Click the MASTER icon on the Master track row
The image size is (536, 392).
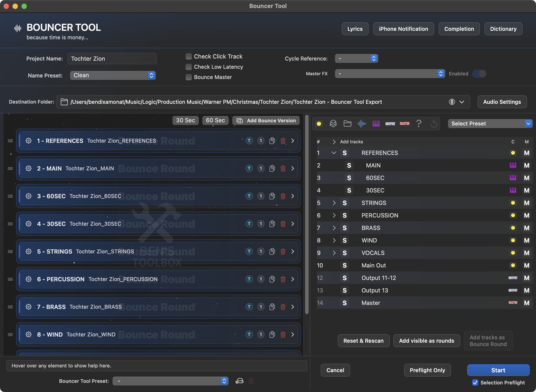pyautogui.click(x=513, y=303)
